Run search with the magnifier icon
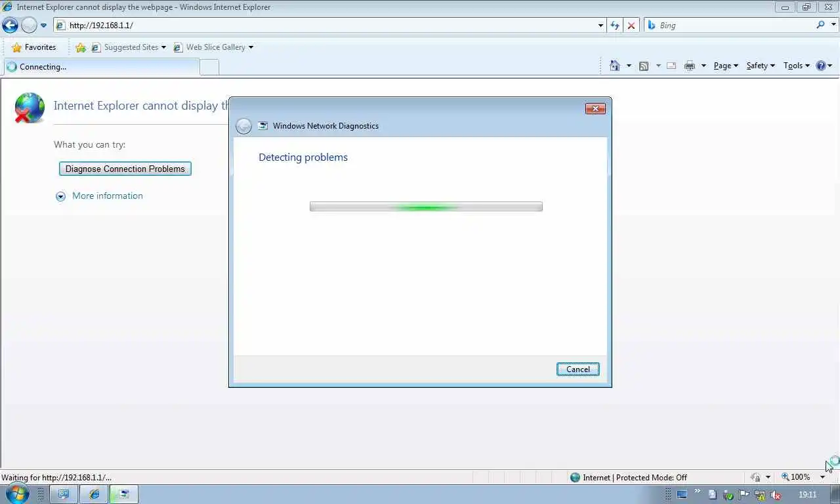Viewport: 840px width, 504px height. tap(820, 25)
